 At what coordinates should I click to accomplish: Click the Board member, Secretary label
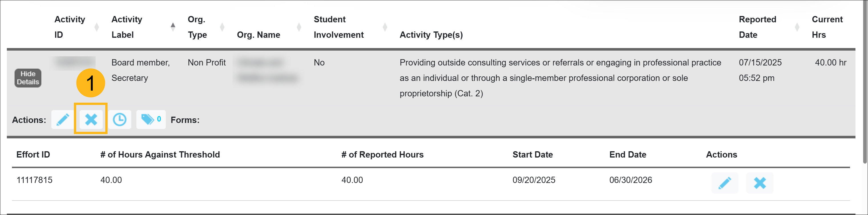tap(140, 70)
